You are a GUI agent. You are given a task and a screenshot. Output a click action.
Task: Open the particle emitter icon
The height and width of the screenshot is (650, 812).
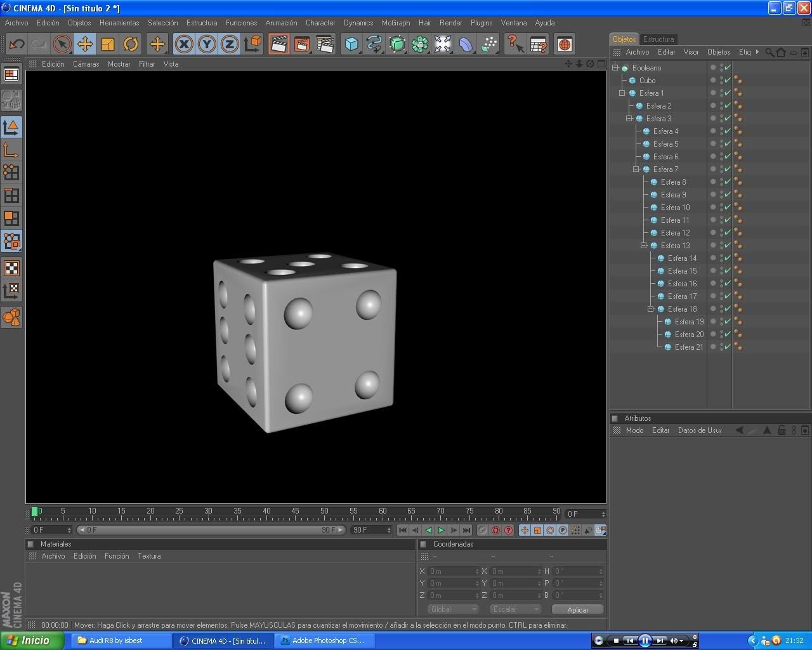tap(488, 44)
